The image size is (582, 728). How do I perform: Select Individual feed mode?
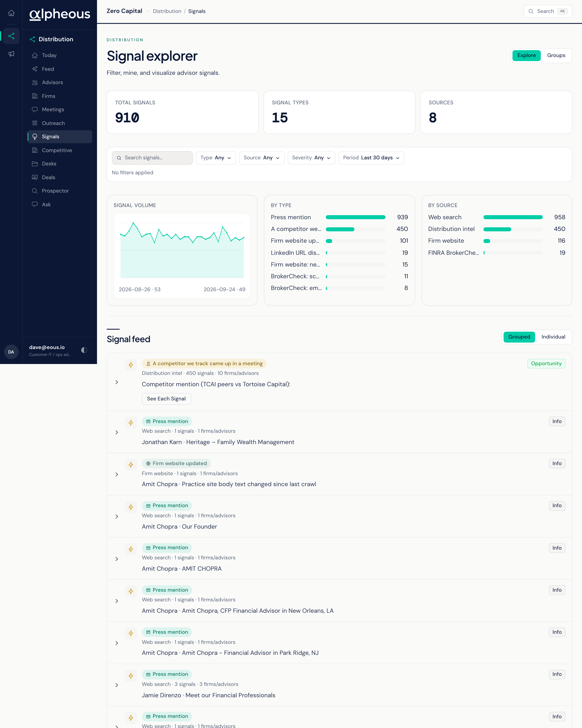click(x=553, y=337)
